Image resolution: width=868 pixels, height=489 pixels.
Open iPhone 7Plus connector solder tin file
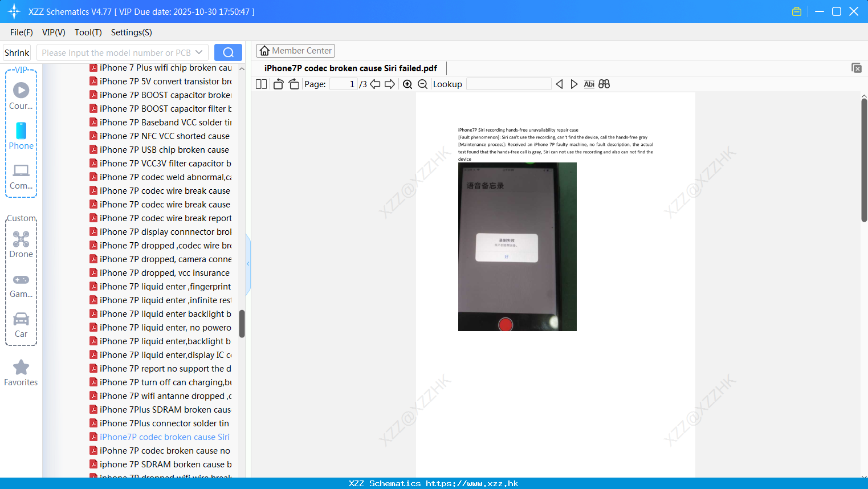click(x=161, y=423)
